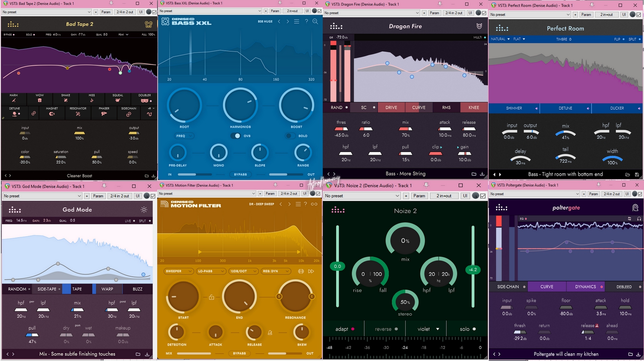Click the dragon head icon in Dragon Fire
Screen dimensions: 644x361
[x=479, y=26]
